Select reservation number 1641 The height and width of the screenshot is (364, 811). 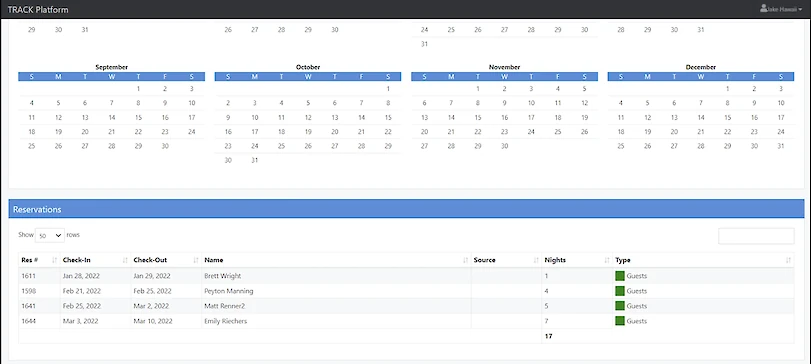click(x=28, y=306)
